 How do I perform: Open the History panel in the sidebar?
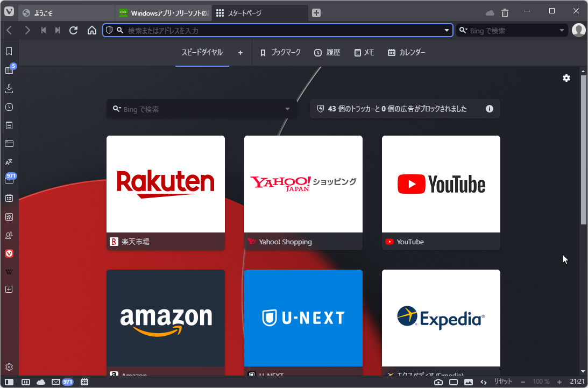click(9, 107)
